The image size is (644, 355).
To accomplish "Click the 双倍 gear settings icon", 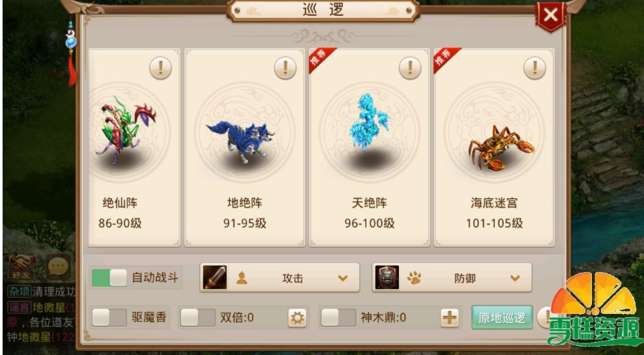I will (x=297, y=318).
